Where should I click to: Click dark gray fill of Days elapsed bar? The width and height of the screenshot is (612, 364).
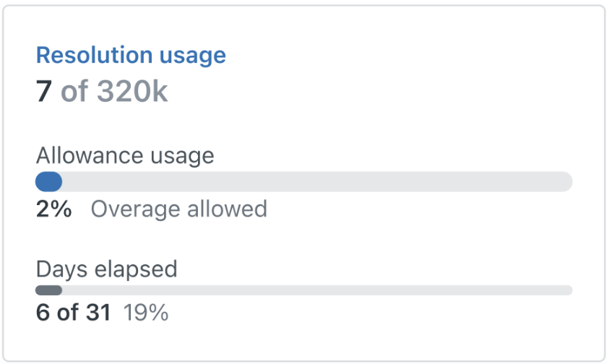point(49,290)
